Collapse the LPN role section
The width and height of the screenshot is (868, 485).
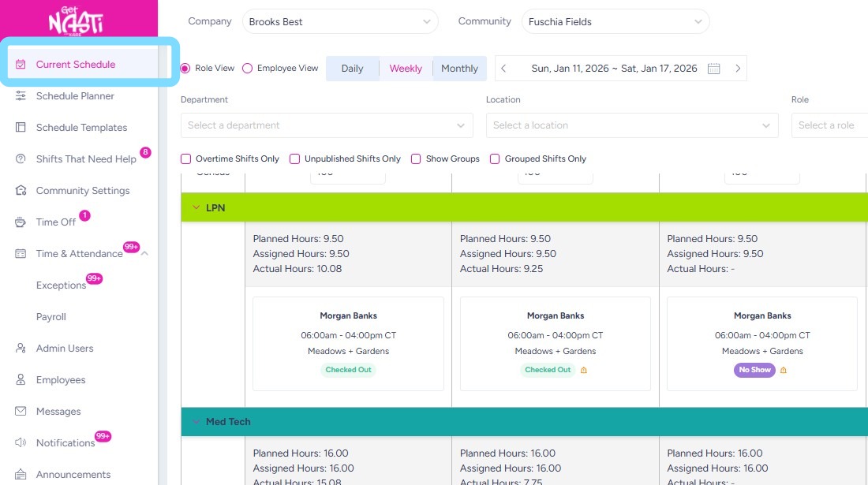[196, 208]
